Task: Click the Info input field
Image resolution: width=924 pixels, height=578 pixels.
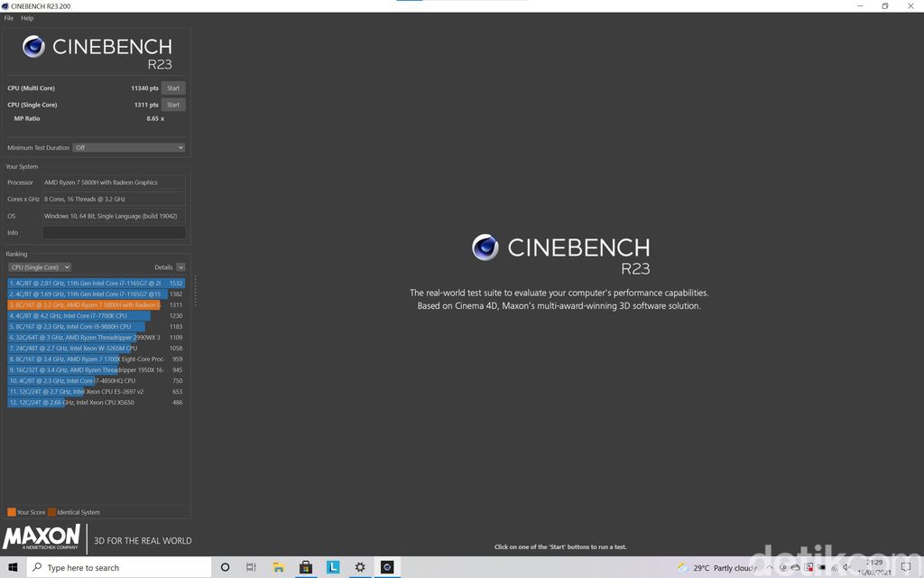Action: [115, 232]
